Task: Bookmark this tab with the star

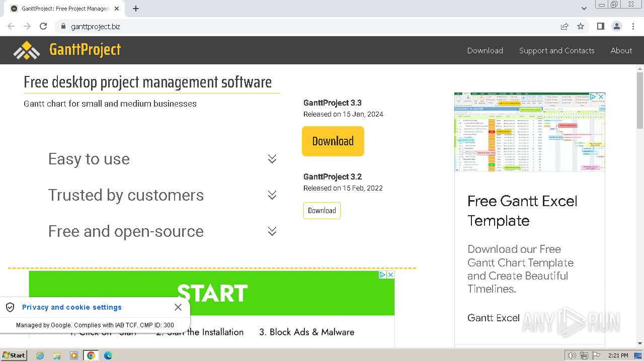Action: (581, 26)
